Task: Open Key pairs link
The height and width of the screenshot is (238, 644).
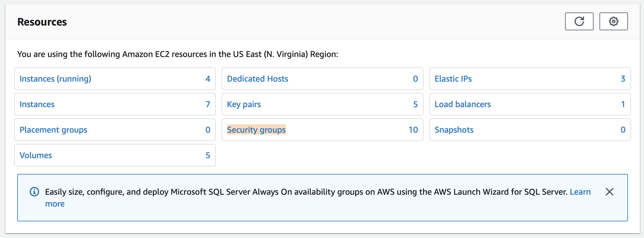Action: (x=244, y=104)
